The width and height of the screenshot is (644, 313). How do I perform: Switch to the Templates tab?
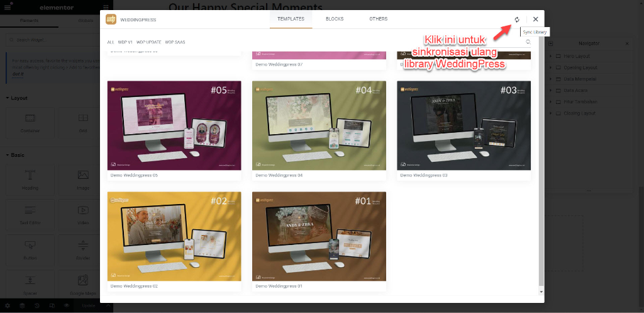(291, 19)
